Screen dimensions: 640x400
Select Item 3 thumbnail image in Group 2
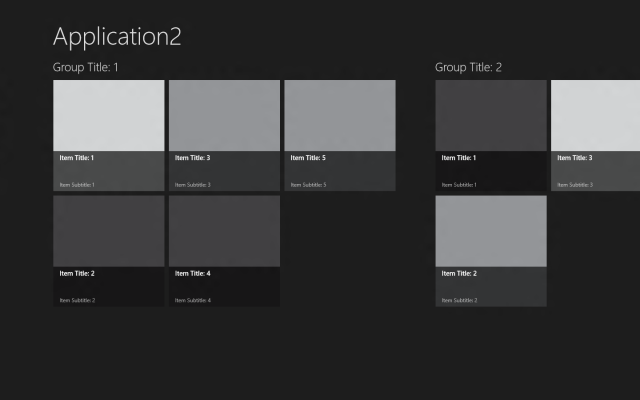click(x=596, y=116)
